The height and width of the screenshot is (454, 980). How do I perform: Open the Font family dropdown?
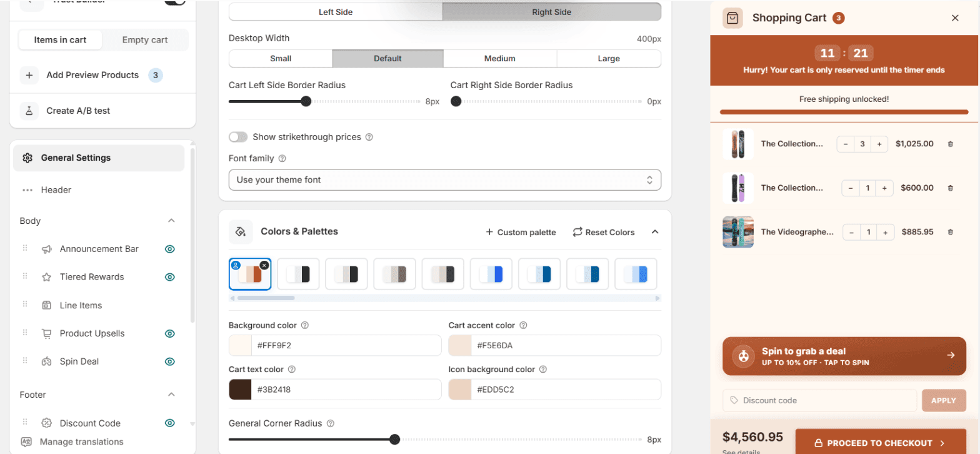click(445, 180)
